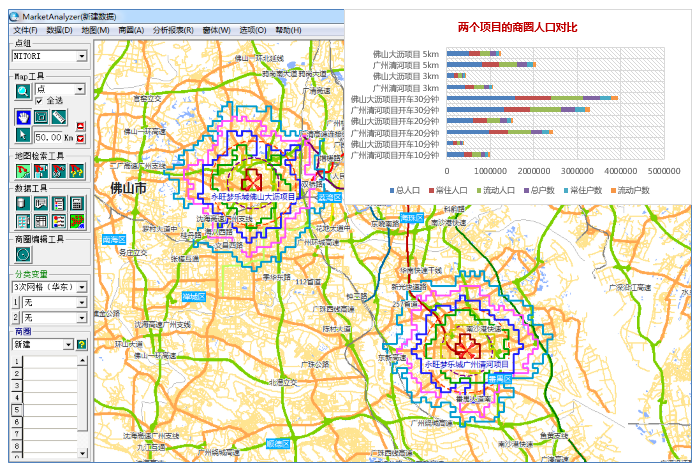Viewport: 699px width, 467px height.
Task: Select trade area list row 5
Action: click(45, 410)
